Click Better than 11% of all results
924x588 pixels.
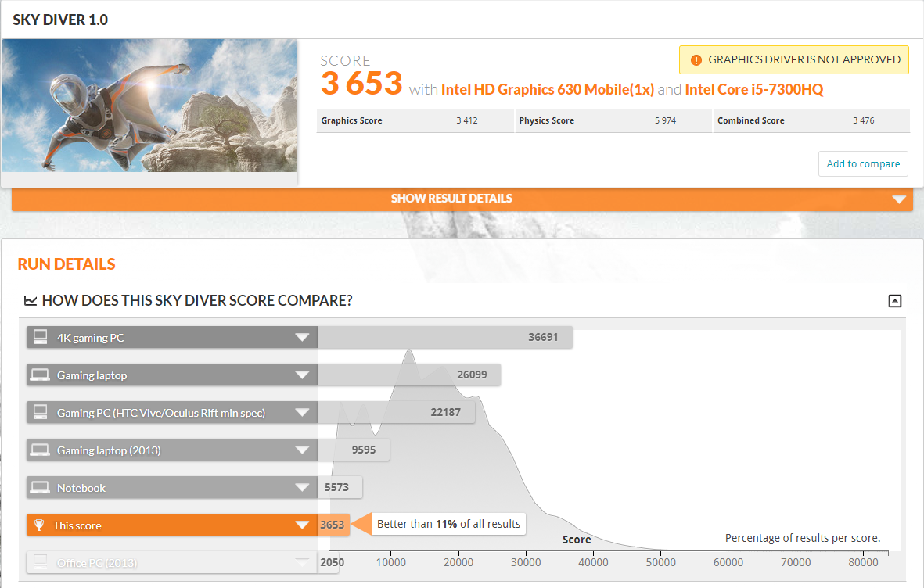click(x=448, y=524)
